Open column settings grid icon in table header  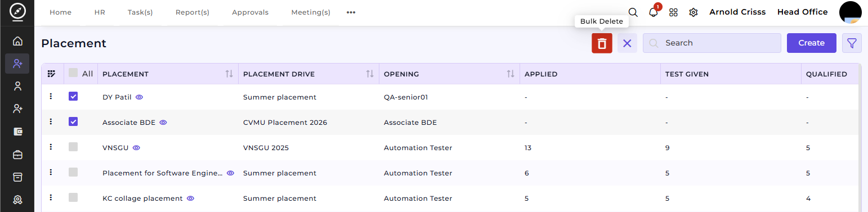pos(52,74)
